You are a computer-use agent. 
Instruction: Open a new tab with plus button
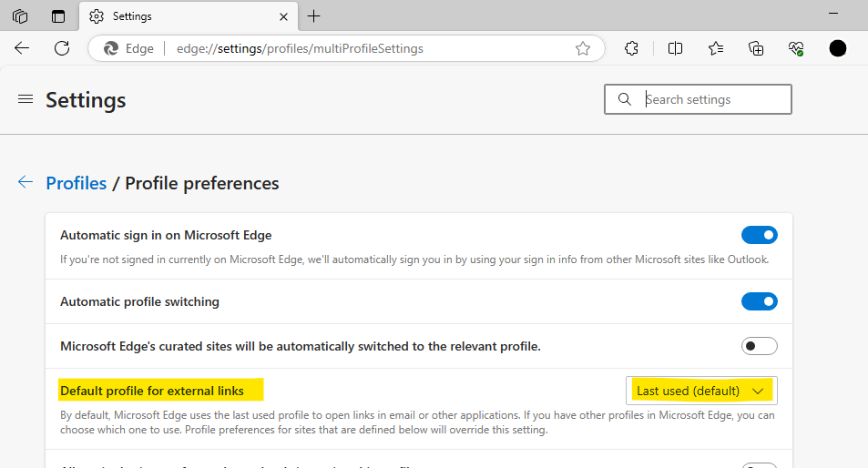pyautogui.click(x=314, y=16)
